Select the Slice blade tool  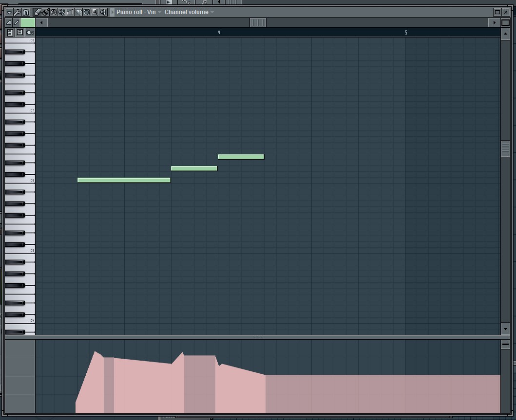pyautogui.click(x=78, y=12)
